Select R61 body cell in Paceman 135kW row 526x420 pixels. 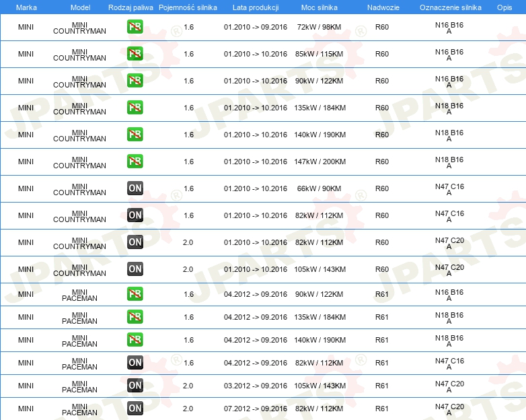(x=382, y=317)
